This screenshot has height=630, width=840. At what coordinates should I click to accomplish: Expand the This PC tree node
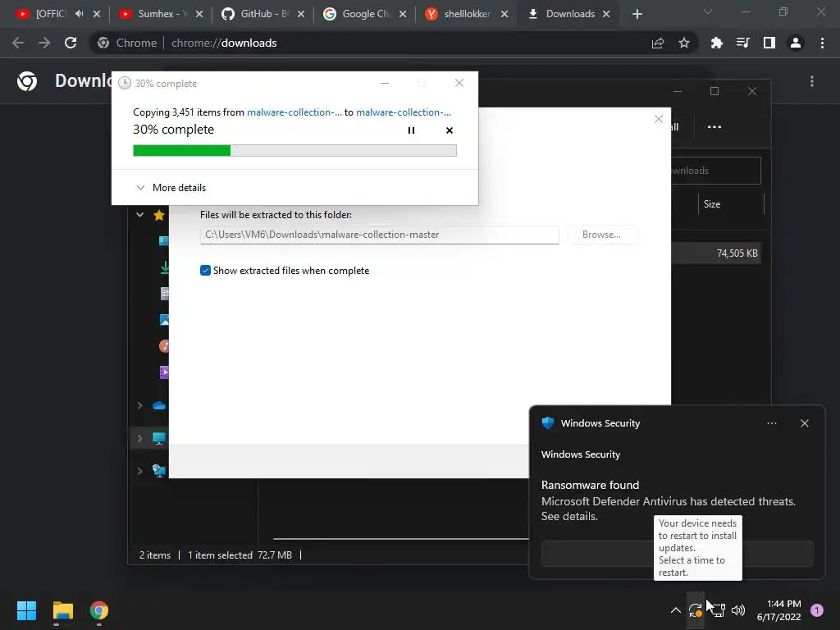(x=139, y=438)
